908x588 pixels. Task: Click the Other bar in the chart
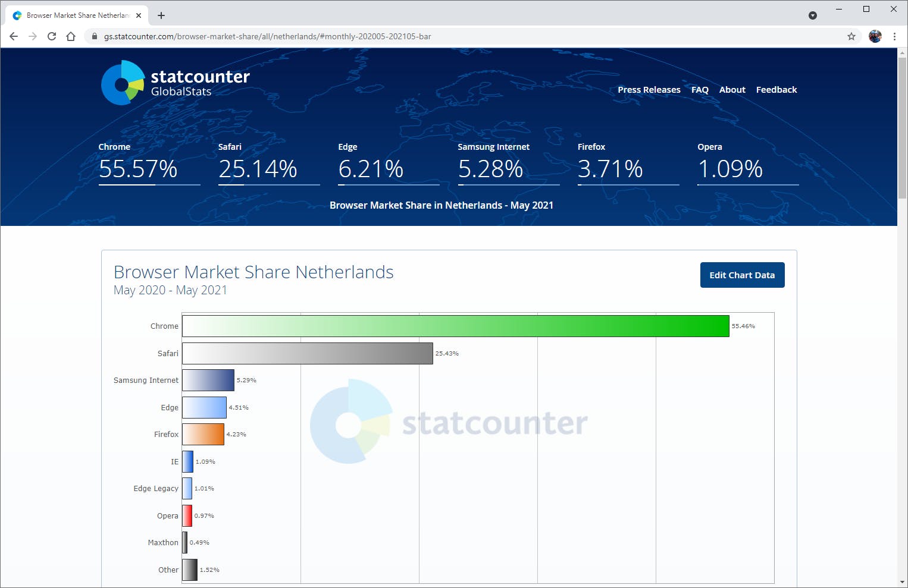pyautogui.click(x=190, y=570)
